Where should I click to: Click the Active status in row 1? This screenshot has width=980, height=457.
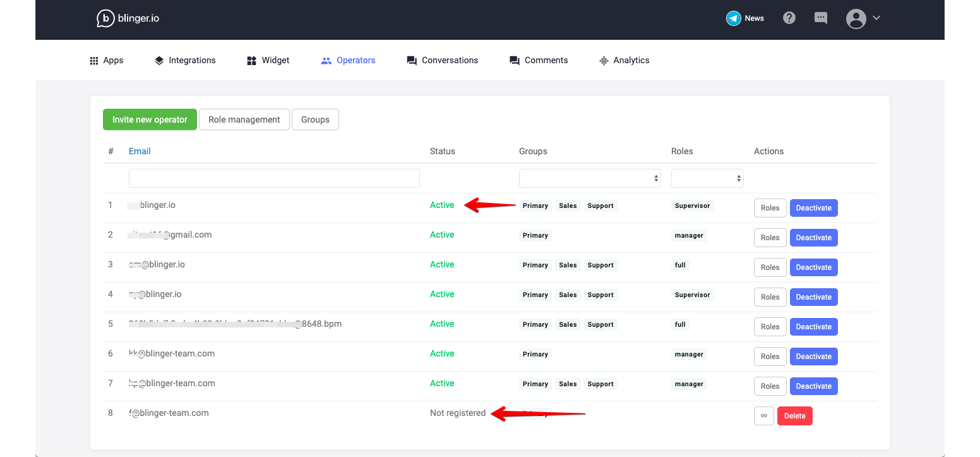442,205
